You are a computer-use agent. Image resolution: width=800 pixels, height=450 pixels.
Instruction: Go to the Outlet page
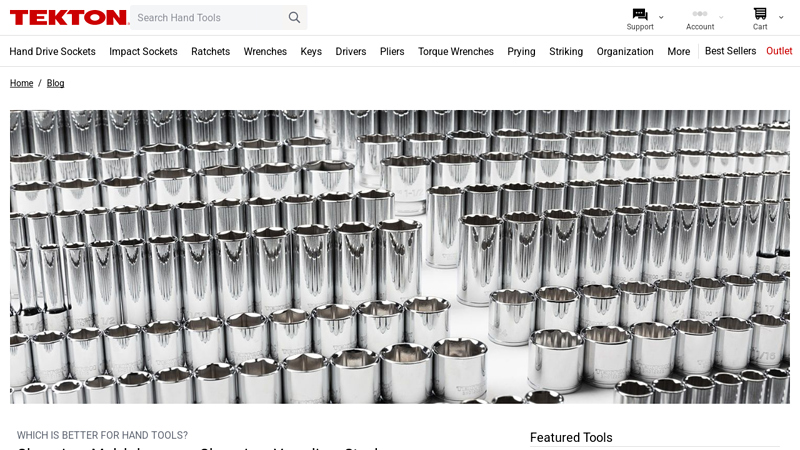point(780,51)
